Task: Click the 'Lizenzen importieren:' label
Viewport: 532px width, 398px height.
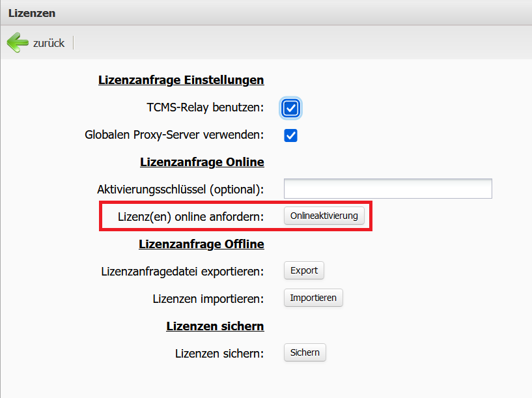Action: tap(208, 298)
